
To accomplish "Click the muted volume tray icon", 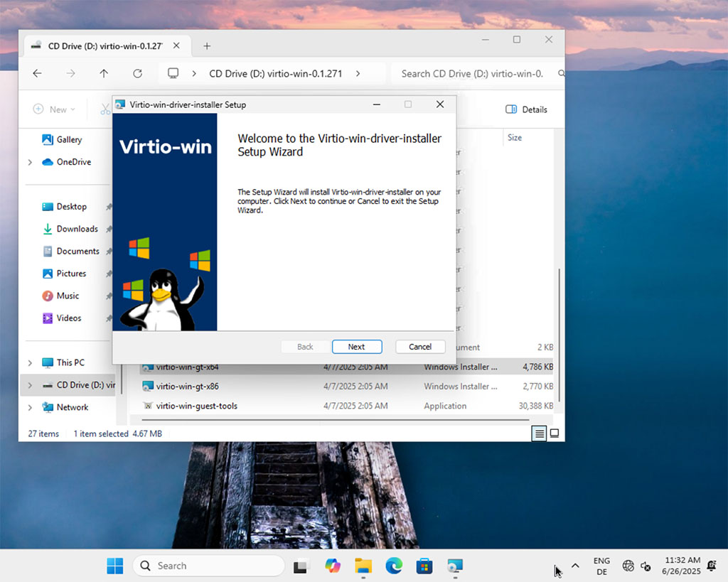I will coord(646,566).
